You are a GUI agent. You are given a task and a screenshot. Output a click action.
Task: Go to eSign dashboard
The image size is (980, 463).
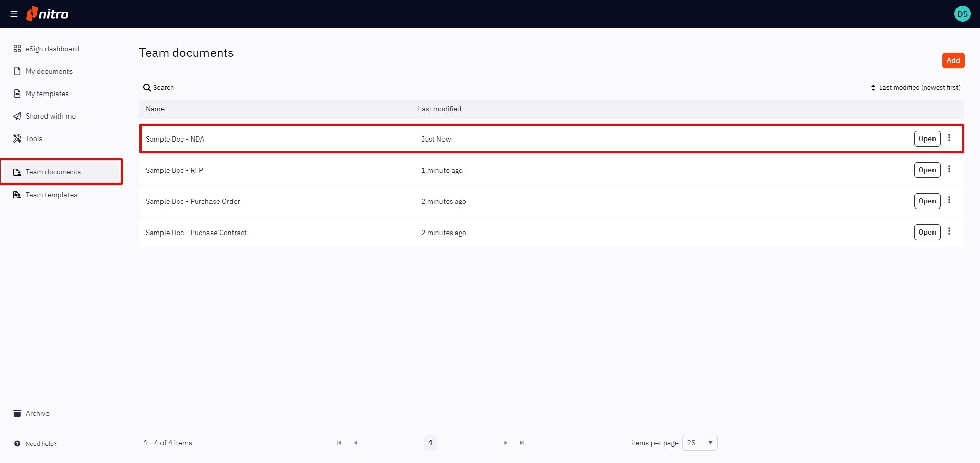coord(52,49)
